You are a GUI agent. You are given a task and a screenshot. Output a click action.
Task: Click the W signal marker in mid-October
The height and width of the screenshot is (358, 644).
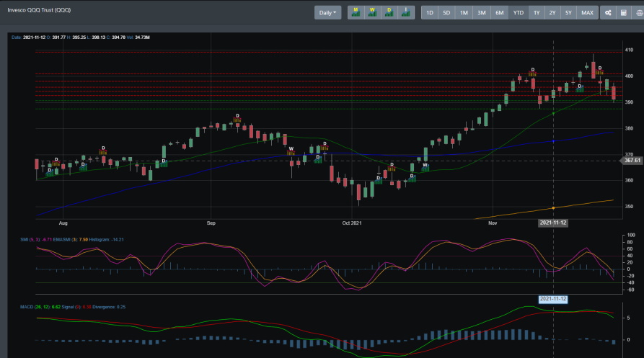(x=425, y=167)
